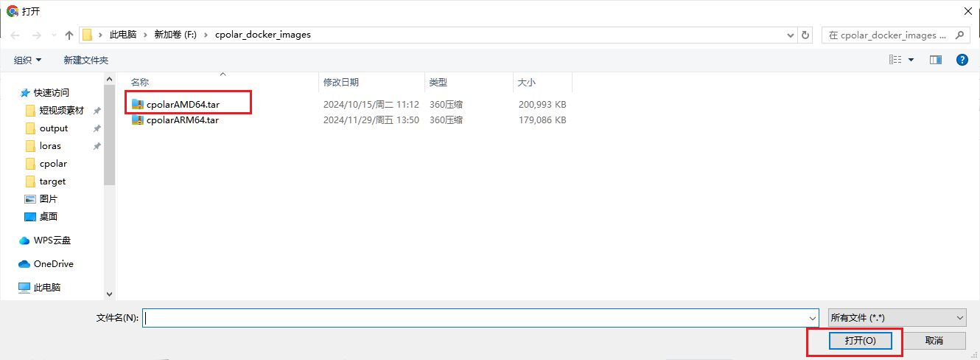Click the Refresh icon beside address bar
Viewport: 980px width, 360px height.
pyautogui.click(x=805, y=35)
